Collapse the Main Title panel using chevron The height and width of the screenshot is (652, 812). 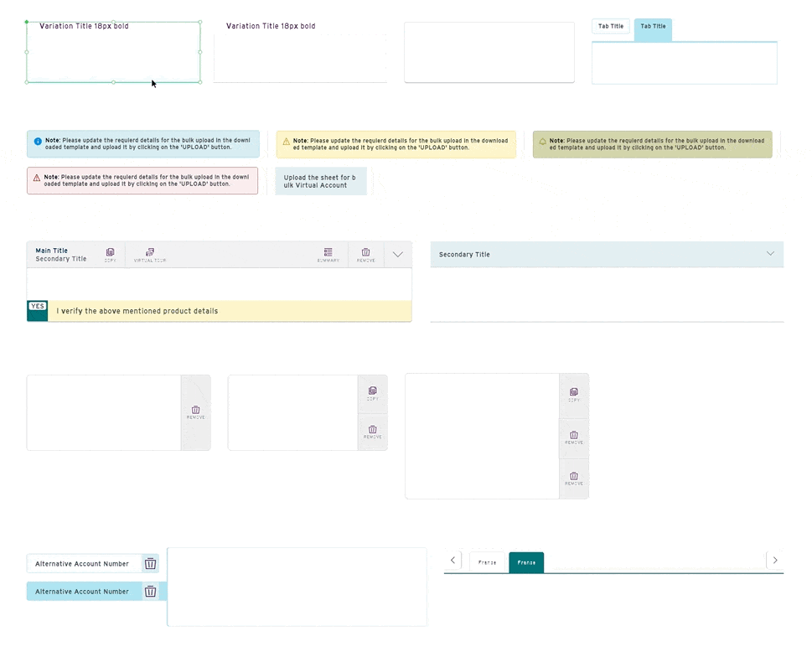click(x=398, y=255)
